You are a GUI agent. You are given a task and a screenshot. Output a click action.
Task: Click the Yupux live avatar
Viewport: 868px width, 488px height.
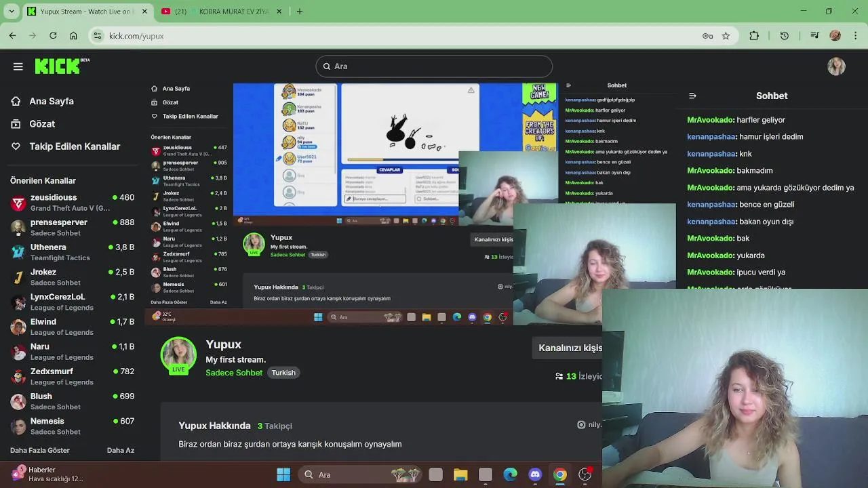[x=178, y=355]
